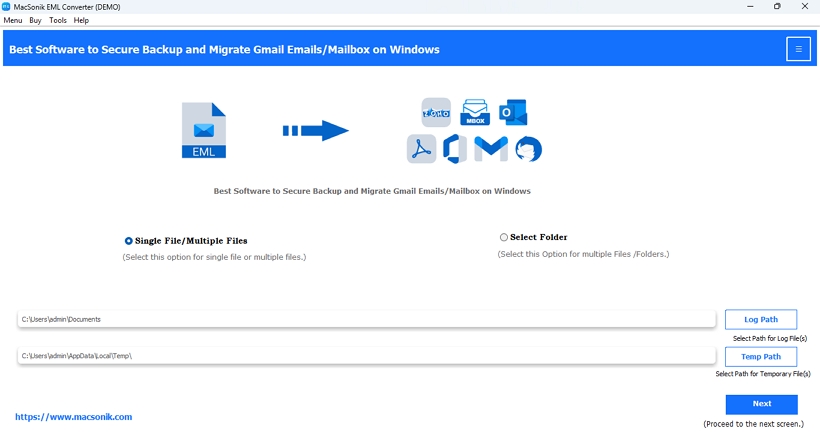Viewport: 820px width, 432px height.
Task: Click the Log Path button
Action: tap(761, 320)
